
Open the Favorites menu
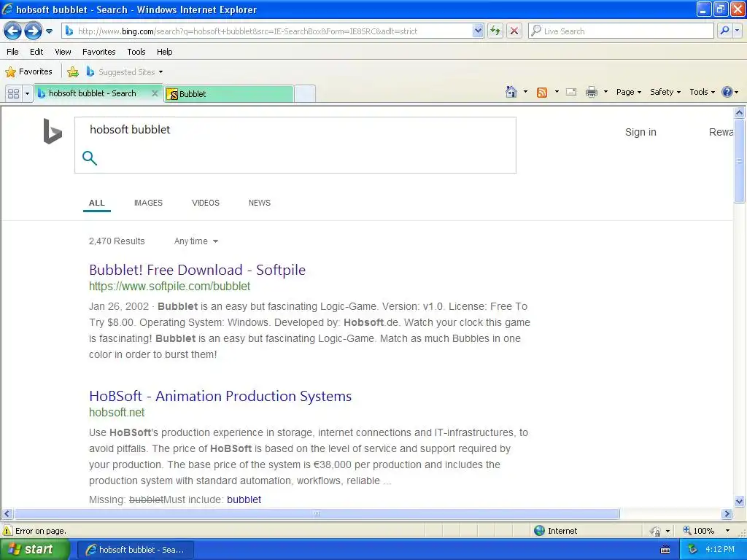pyautogui.click(x=98, y=52)
